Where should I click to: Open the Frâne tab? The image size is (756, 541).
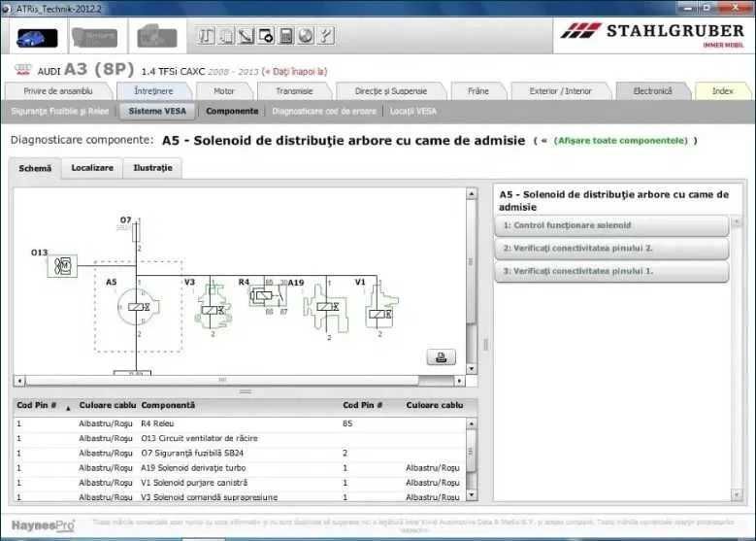click(x=478, y=91)
